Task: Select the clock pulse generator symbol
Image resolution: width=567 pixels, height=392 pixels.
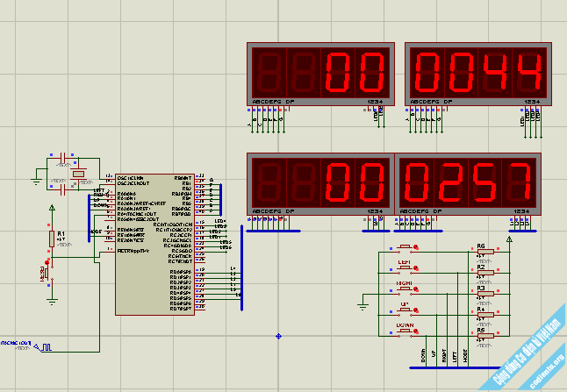Action: pos(43,347)
